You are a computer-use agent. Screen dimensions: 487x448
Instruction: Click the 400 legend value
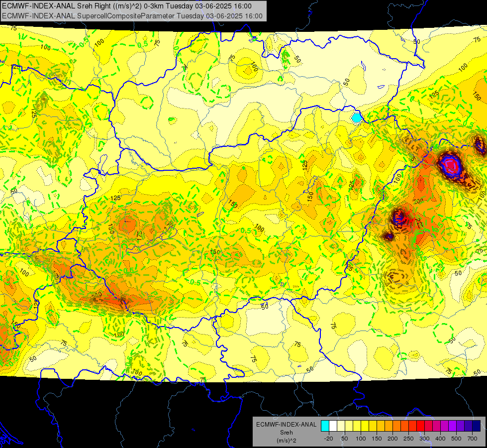440,439
